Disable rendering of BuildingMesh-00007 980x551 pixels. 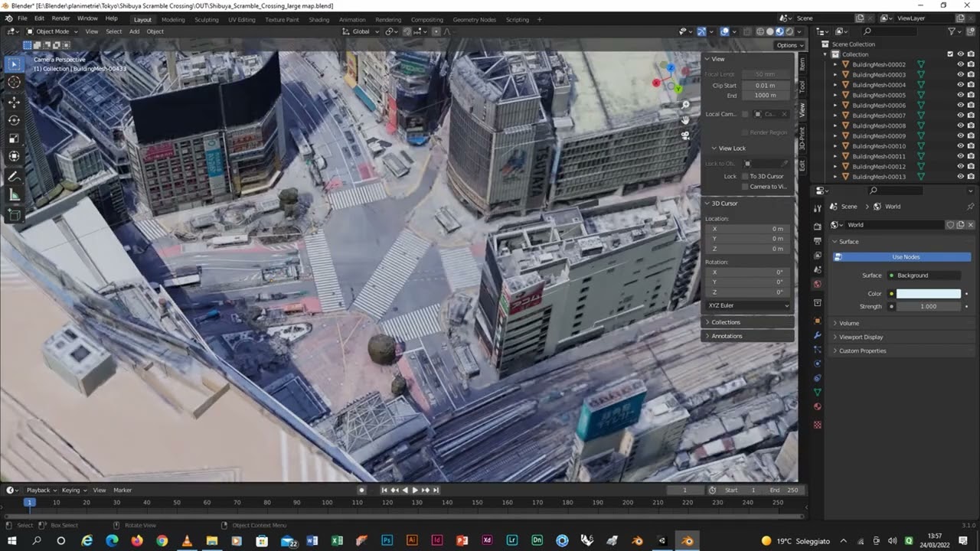(971, 116)
